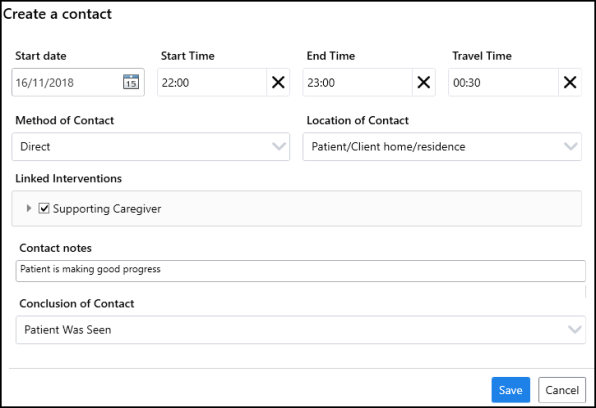Select the Supporting Caregiver intervention label
596x408 pixels.
[x=107, y=209]
